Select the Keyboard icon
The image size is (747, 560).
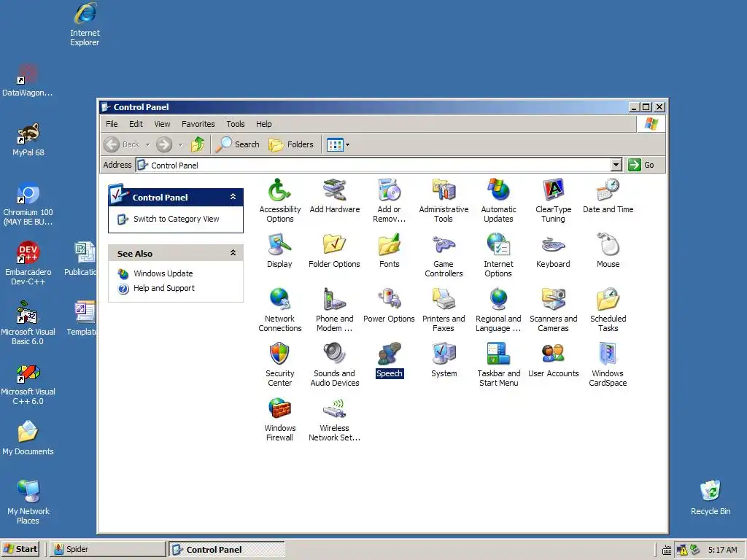[553, 244]
